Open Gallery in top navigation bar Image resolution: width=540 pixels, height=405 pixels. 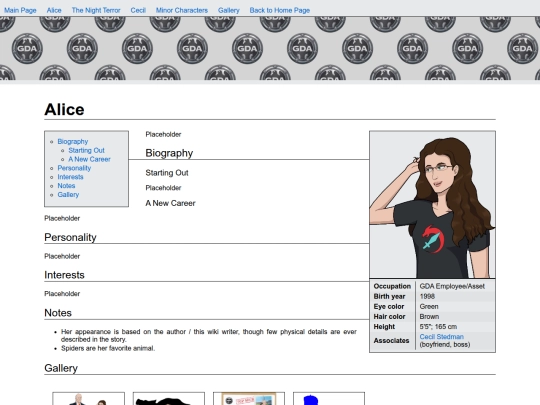pos(229,10)
